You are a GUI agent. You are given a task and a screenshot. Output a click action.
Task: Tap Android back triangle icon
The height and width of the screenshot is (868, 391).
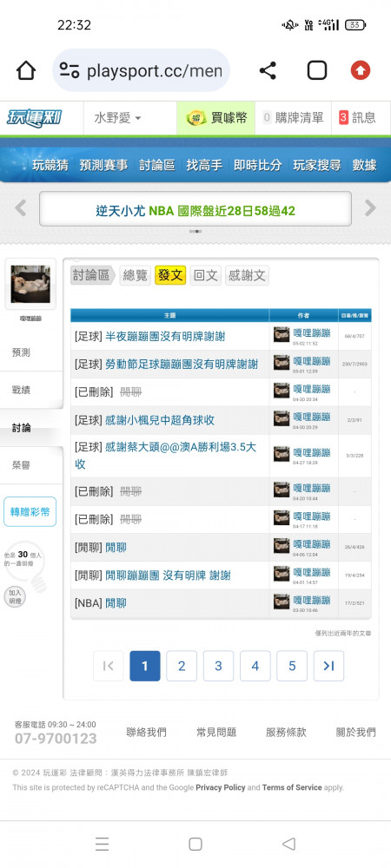(x=288, y=844)
